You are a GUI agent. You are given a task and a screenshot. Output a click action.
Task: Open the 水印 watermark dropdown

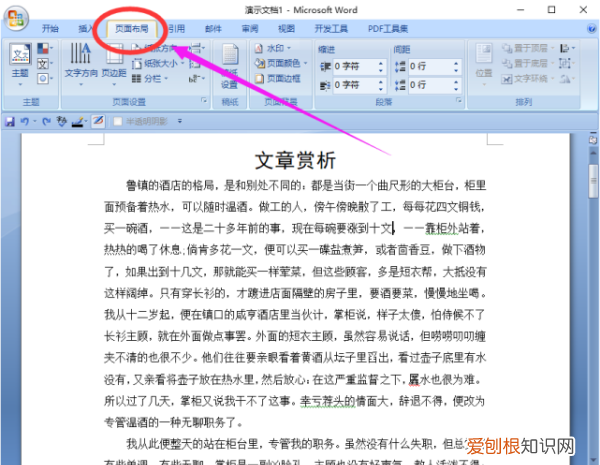[273, 48]
